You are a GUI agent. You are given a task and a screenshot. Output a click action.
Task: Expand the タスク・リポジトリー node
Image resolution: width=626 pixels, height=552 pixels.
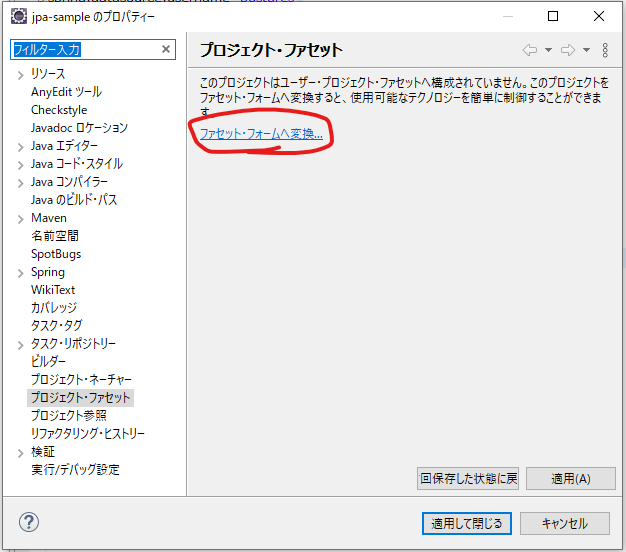(x=20, y=345)
